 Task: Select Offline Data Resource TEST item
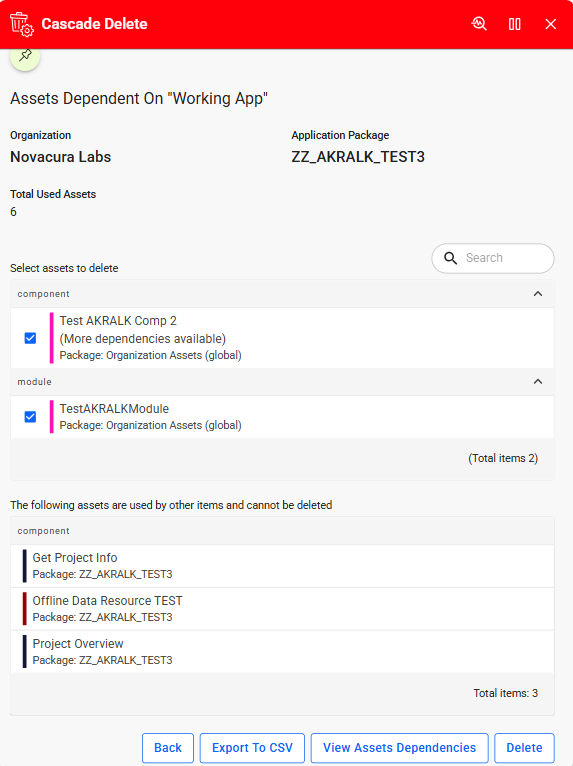[x=282, y=609]
